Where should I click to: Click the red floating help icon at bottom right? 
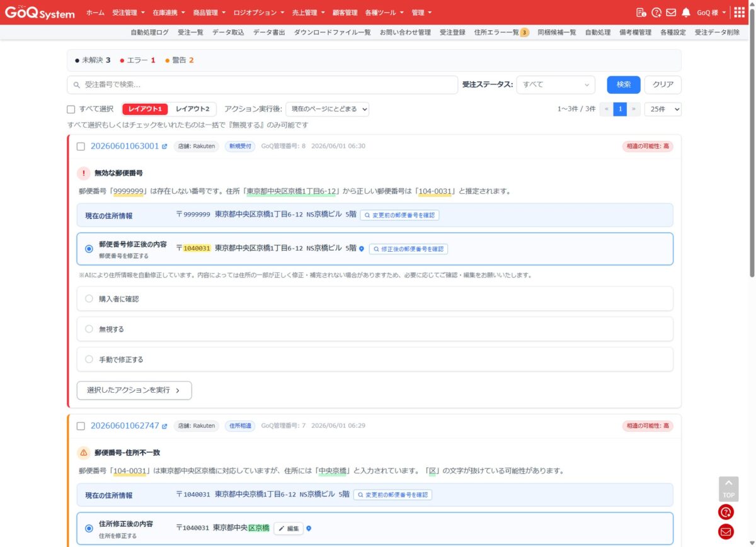coord(726,512)
